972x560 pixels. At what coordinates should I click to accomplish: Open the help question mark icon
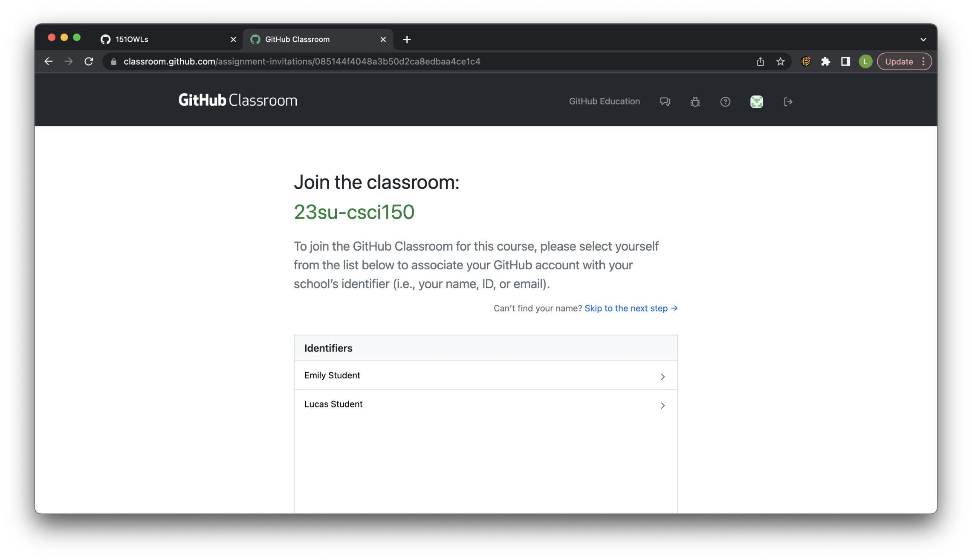tap(725, 102)
